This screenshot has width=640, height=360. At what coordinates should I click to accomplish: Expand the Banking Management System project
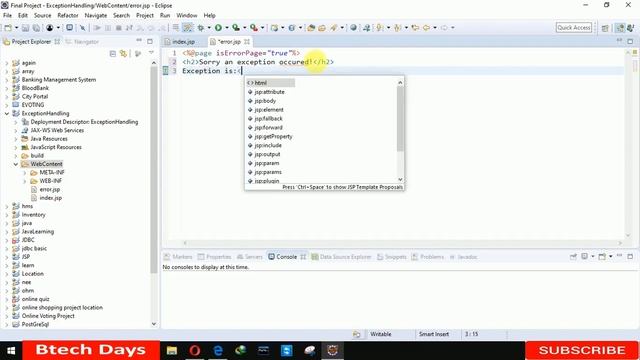click(x=7, y=80)
